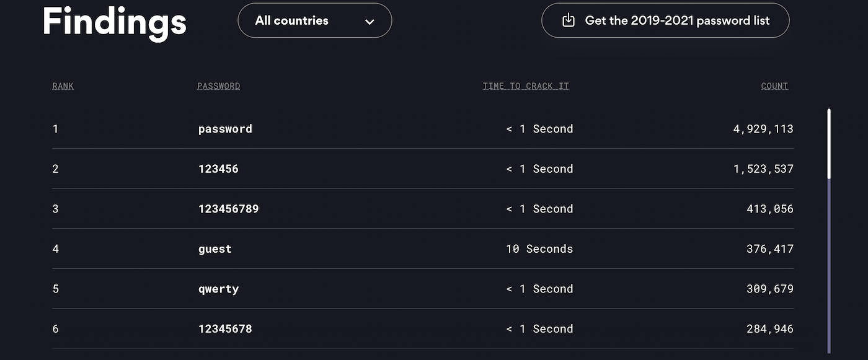868x360 pixels.
Task: Open the All countries dropdown
Action: (314, 20)
